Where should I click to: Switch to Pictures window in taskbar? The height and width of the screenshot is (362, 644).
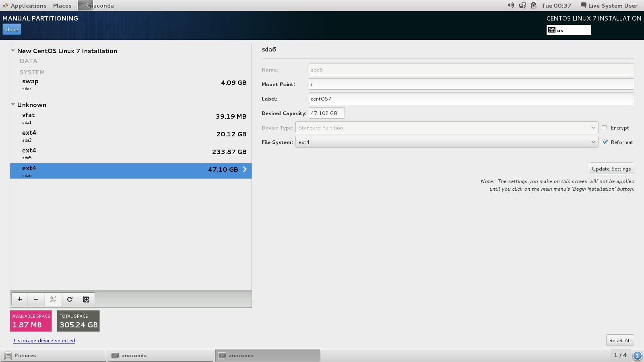tap(54, 356)
